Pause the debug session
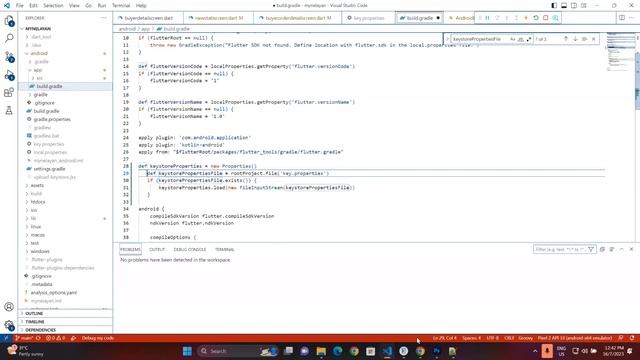 coord(487,18)
